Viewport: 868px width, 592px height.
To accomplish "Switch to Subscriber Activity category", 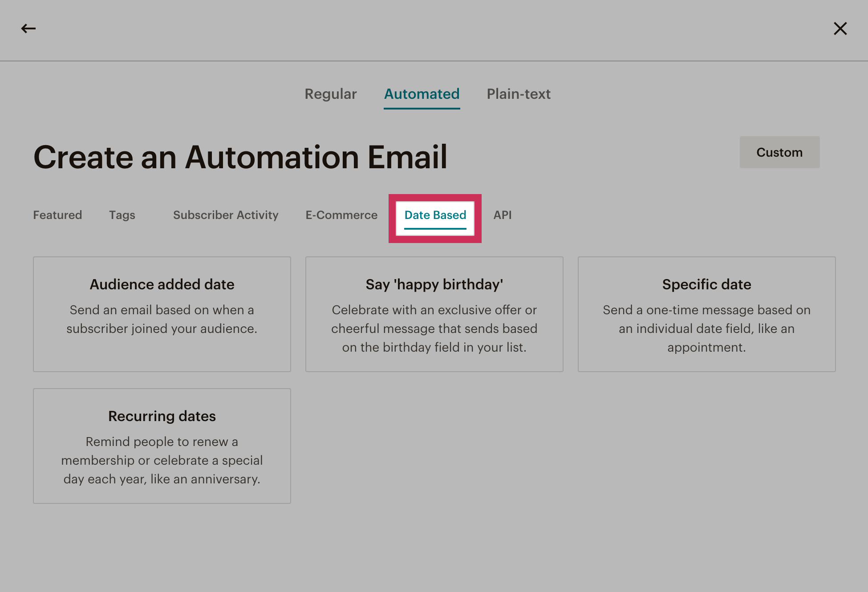I will coord(225,215).
